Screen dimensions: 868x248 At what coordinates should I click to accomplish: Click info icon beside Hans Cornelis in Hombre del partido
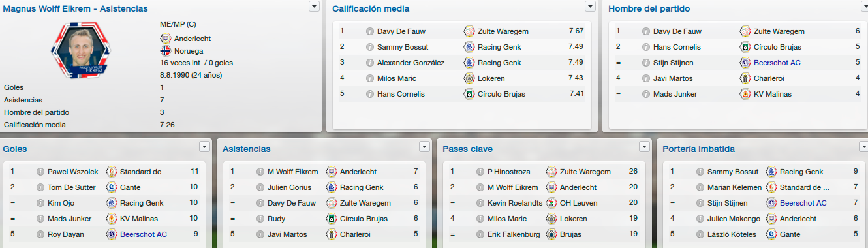tap(646, 47)
